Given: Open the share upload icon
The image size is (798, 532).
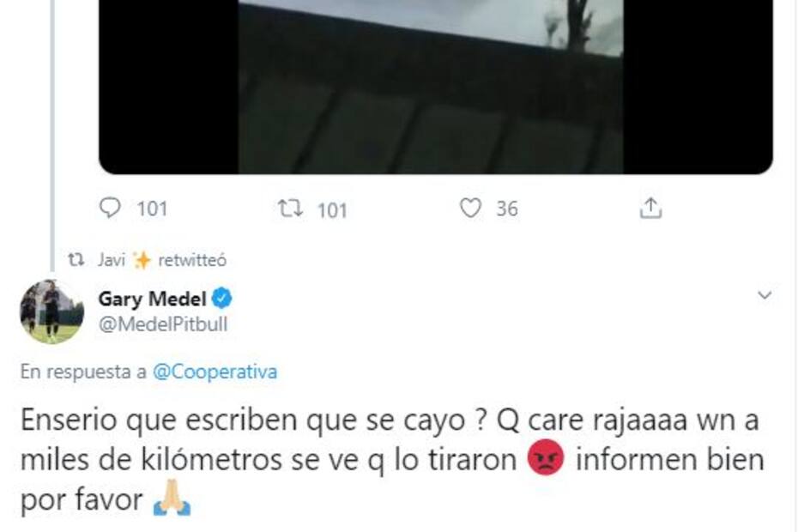Looking at the screenshot, I should click(650, 208).
